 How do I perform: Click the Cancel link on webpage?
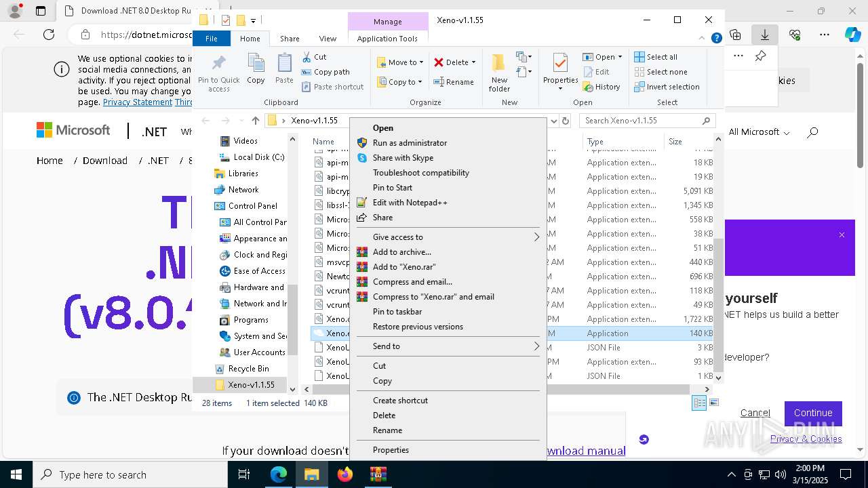click(755, 413)
